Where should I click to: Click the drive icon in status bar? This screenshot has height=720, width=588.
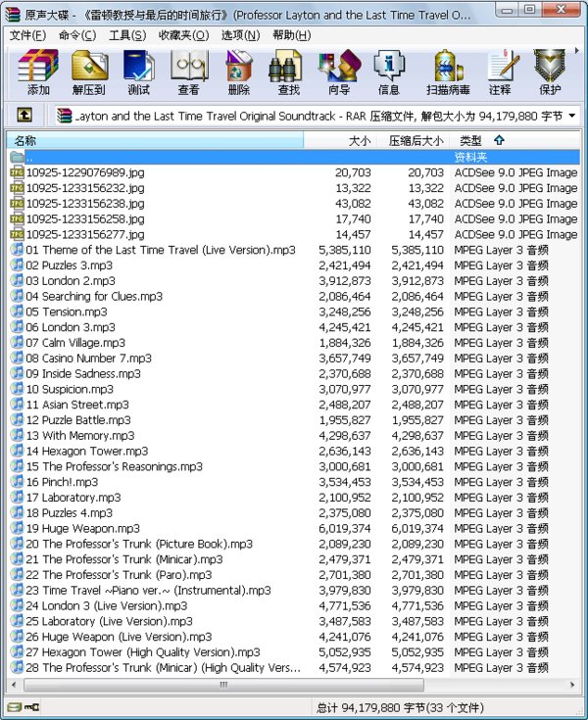point(15,707)
